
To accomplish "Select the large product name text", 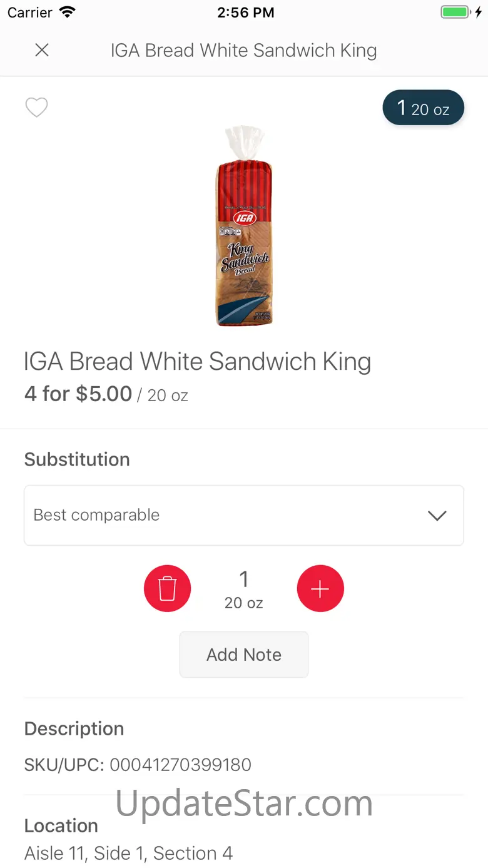I will pos(198,362).
